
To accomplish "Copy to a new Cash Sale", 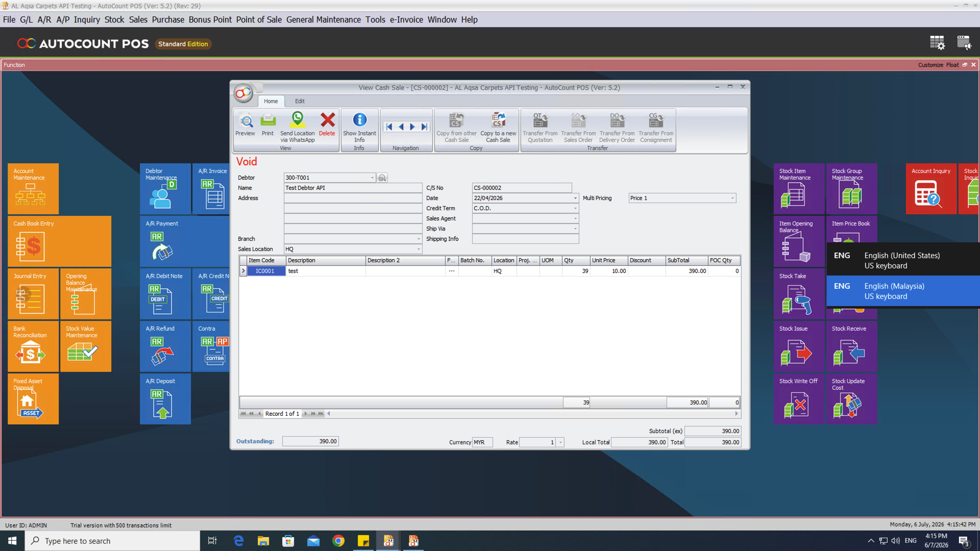I will (498, 127).
